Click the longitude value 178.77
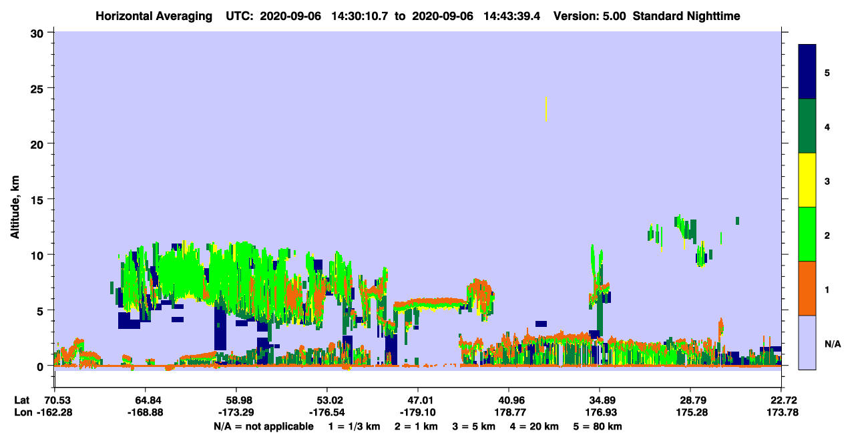The image size is (868, 445). coord(509,412)
